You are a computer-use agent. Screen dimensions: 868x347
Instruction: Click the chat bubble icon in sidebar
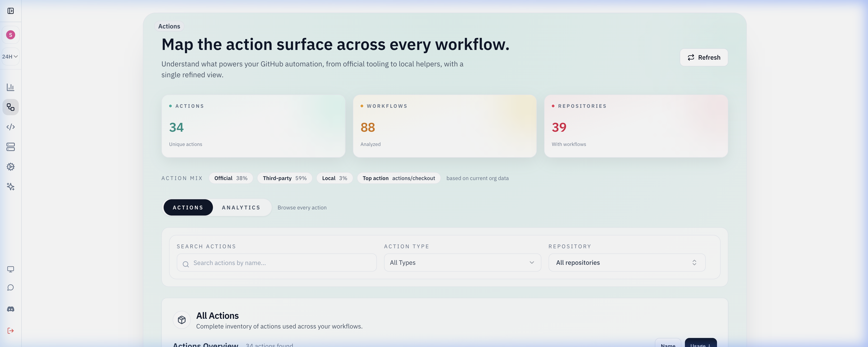[x=11, y=287]
